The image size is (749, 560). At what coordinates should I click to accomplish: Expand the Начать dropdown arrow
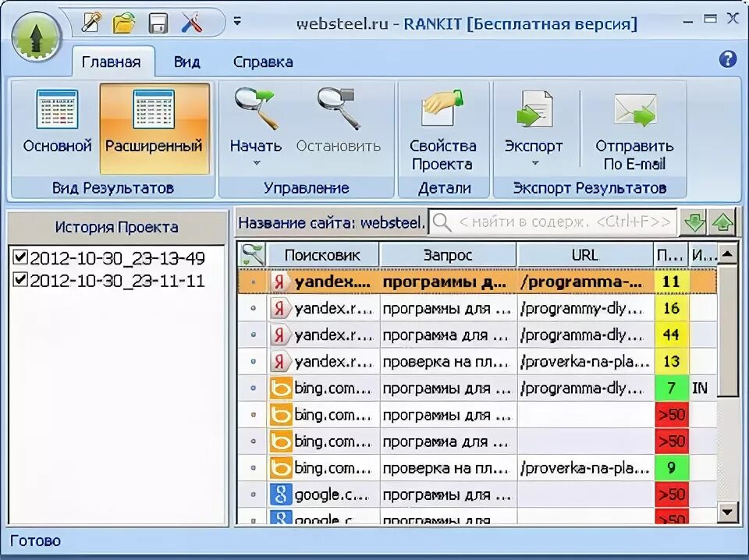tap(257, 163)
